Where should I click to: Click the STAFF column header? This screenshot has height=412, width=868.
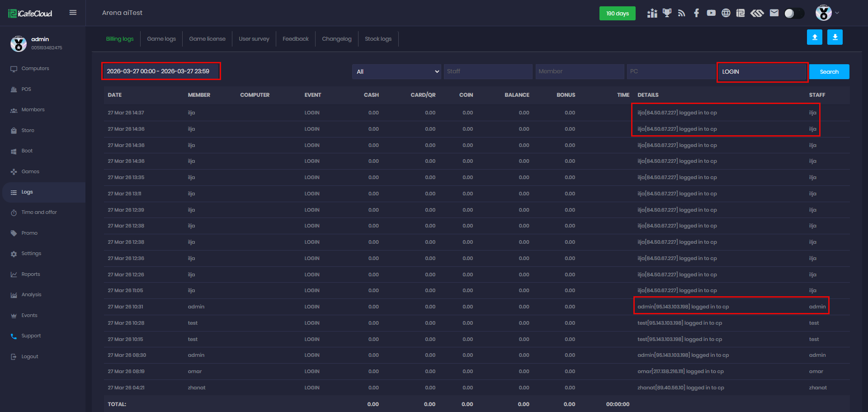[x=817, y=95]
